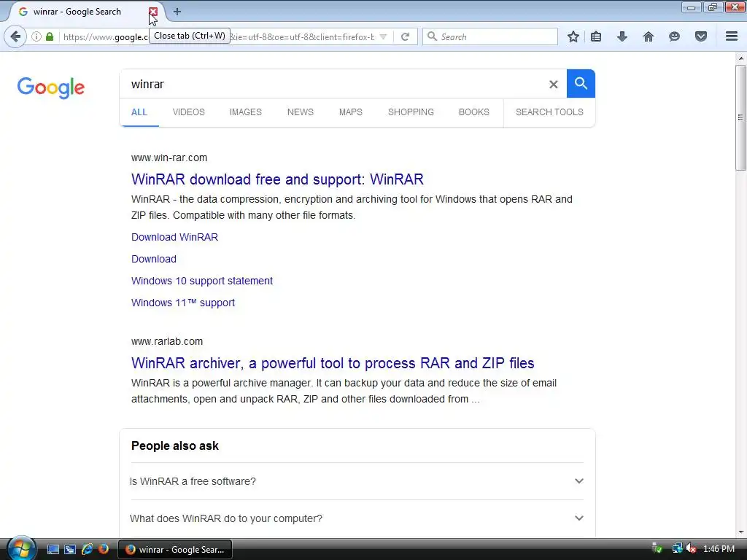Open SEARCH TOOLS options
The width and height of the screenshot is (747, 560).
point(549,112)
